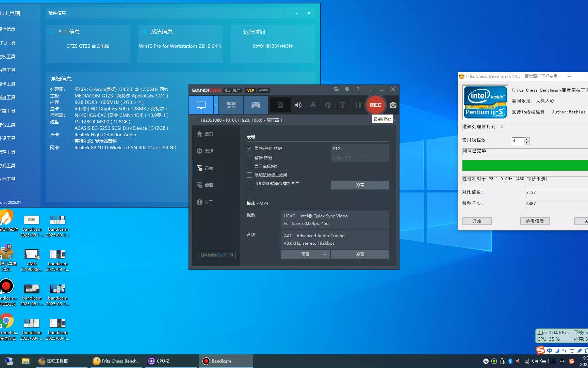588x368 pixels.
Task: Open Wi-Fi network icon in tray
Action: coord(527,361)
